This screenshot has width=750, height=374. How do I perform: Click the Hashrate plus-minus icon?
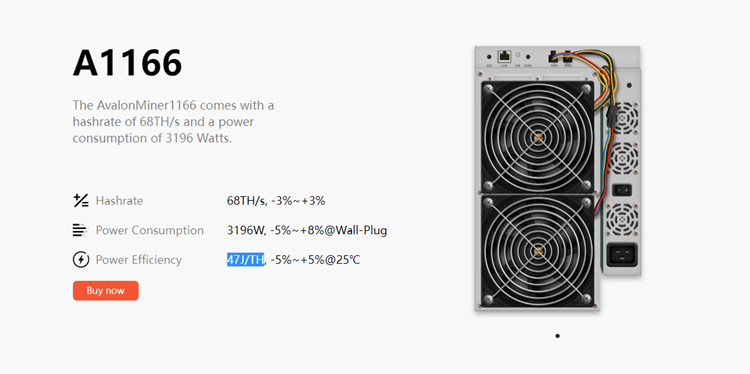pyautogui.click(x=81, y=200)
